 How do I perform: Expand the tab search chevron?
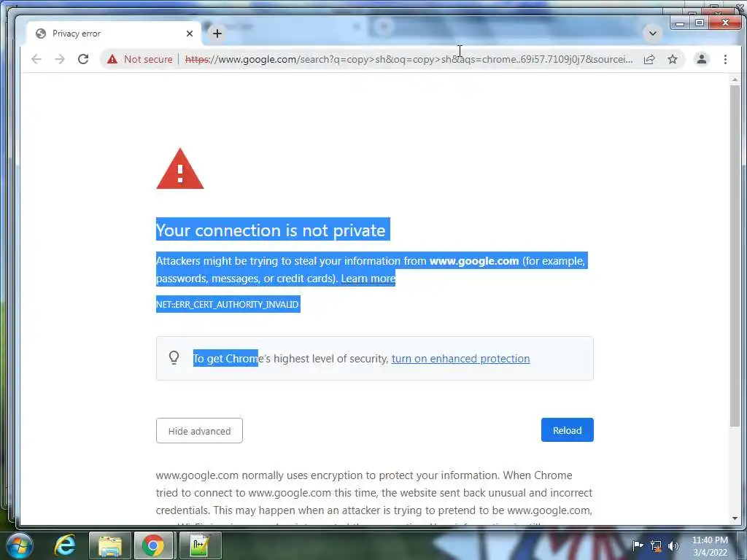tap(653, 34)
